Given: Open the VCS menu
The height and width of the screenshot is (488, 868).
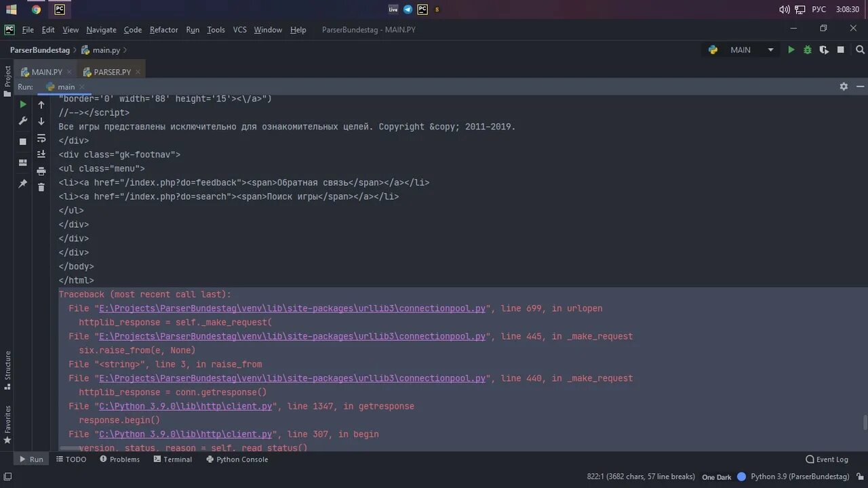Looking at the screenshot, I should click(x=240, y=30).
